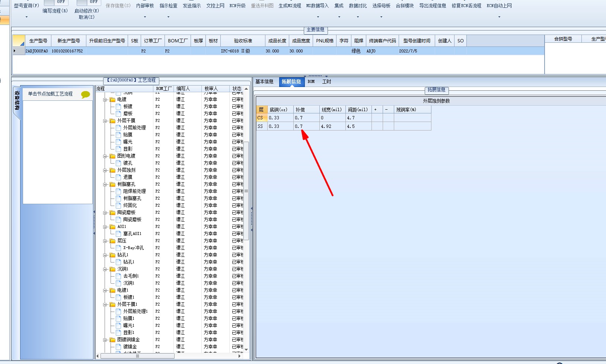Viewport: 606px width, 364px height.
Task: Click the folder icon beside 陶瓷磨板 group
Action: (x=112, y=213)
